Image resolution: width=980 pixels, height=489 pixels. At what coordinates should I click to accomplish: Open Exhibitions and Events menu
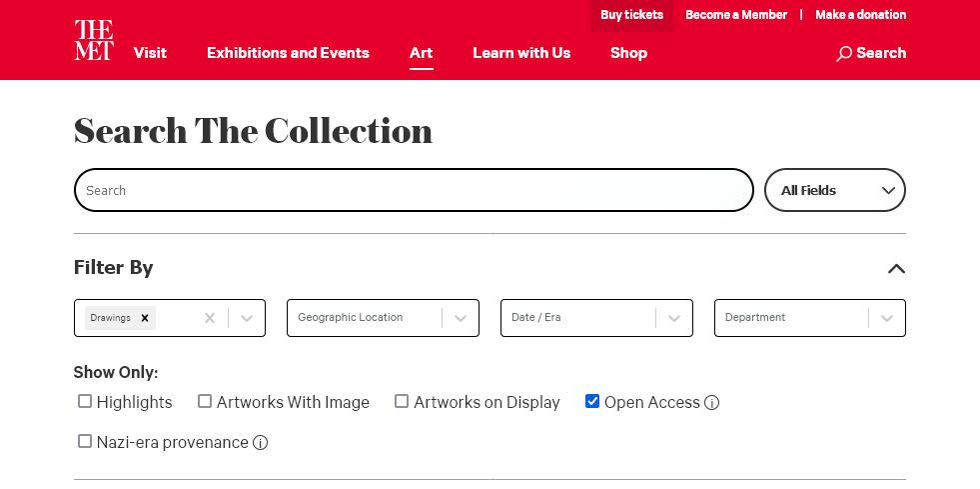click(x=288, y=53)
